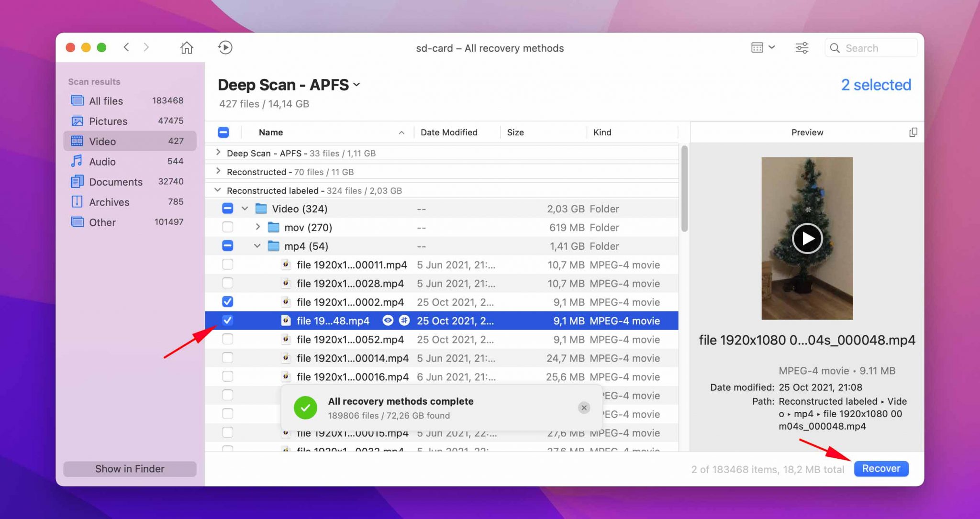Check the box for file 1920x1...00011.mp4

228,265
